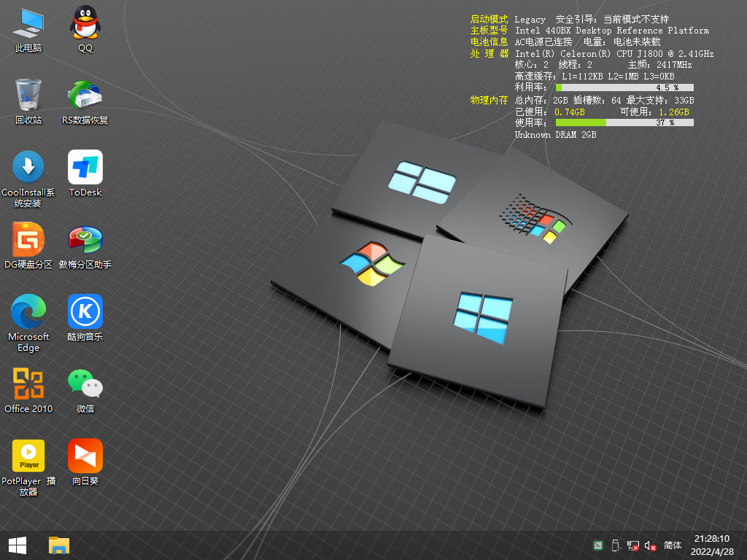Click the 利用率 CPU usage bar
The height and width of the screenshot is (560, 747).
pos(624,87)
